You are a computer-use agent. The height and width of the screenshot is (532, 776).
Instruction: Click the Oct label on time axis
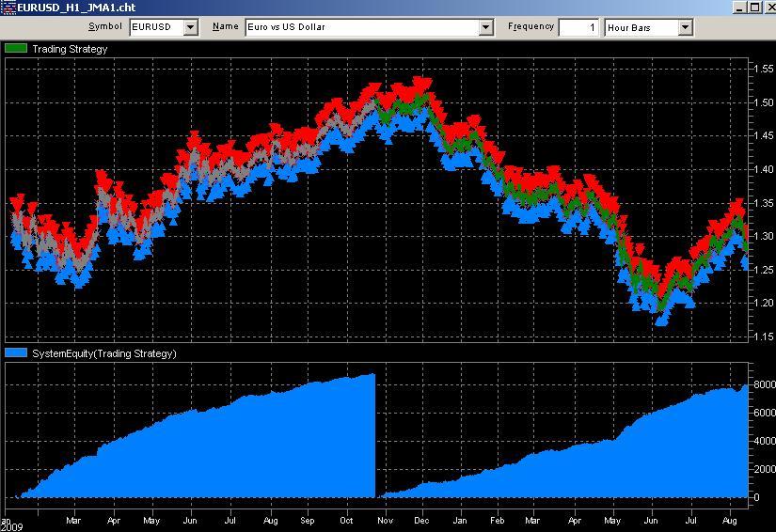pos(346,520)
